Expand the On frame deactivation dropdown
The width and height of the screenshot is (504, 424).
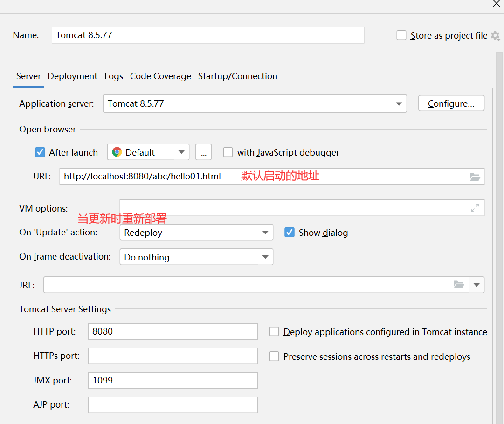coord(196,257)
